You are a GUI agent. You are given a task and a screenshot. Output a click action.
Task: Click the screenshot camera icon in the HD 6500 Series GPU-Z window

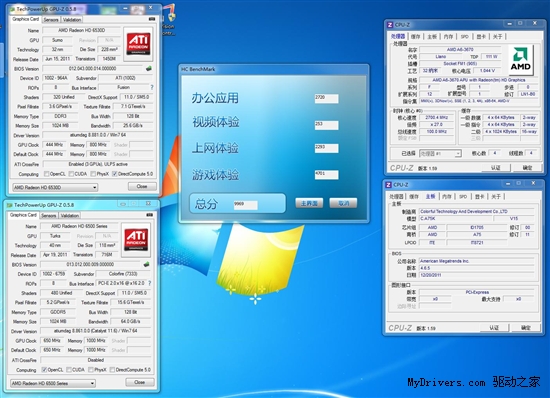tap(149, 215)
